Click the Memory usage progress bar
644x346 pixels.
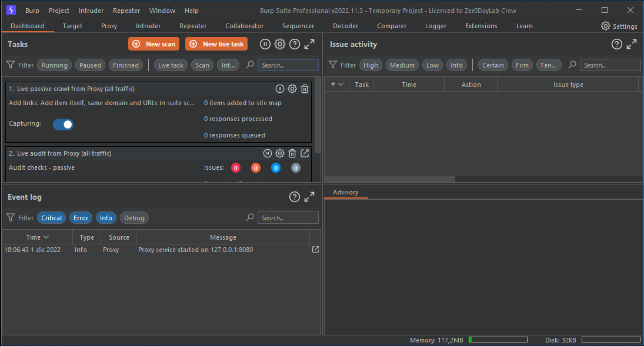pos(498,340)
